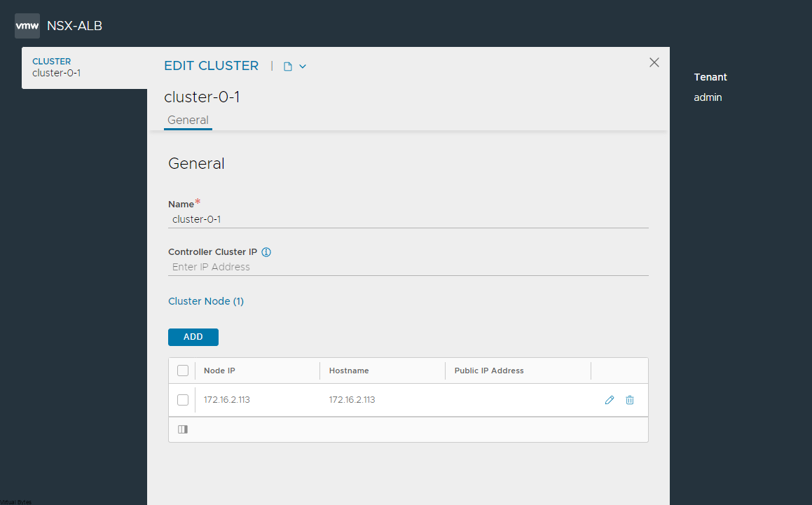The image size is (812, 505).
Task: Click the Public IP Address column header
Action: pos(489,371)
